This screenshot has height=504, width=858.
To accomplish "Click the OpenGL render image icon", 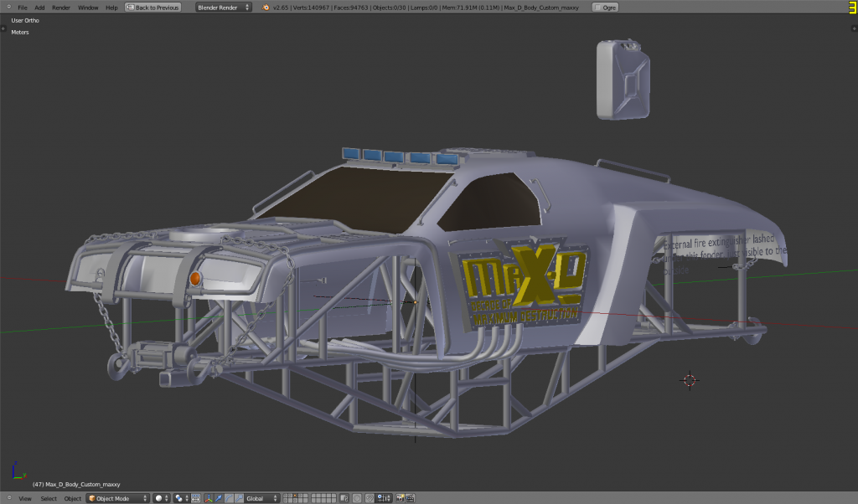I will click(401, 498).
